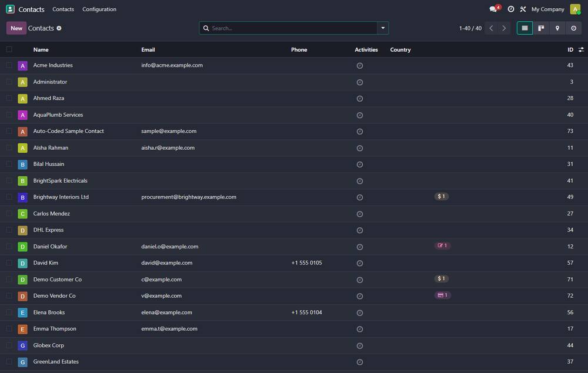Viewport: 588px width, 373px height.
Task: Click email daniel.o@example.com
Action: pyautogui.click(x=169, y=247)
